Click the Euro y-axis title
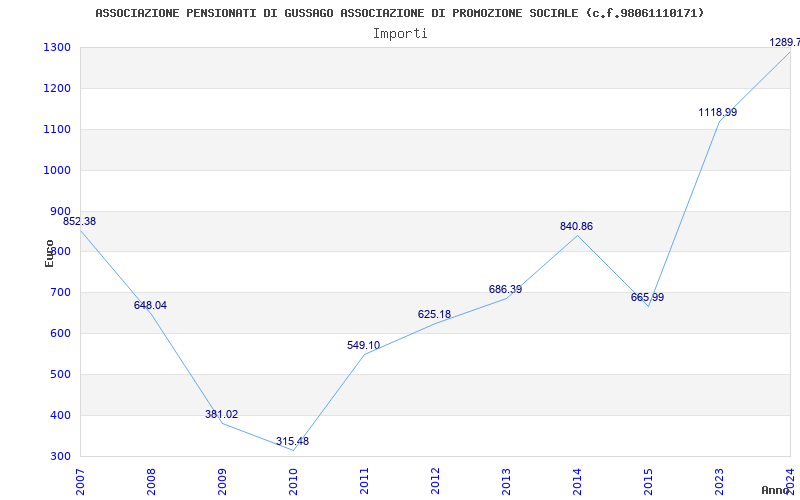The height and width of the screenshot is (500, 800). [49, 252]
